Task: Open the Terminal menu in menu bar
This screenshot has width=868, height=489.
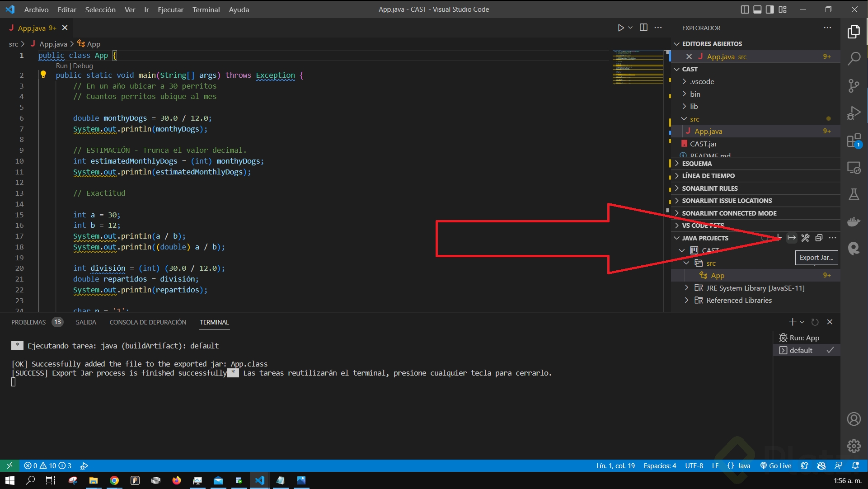Action: point(206,9)
